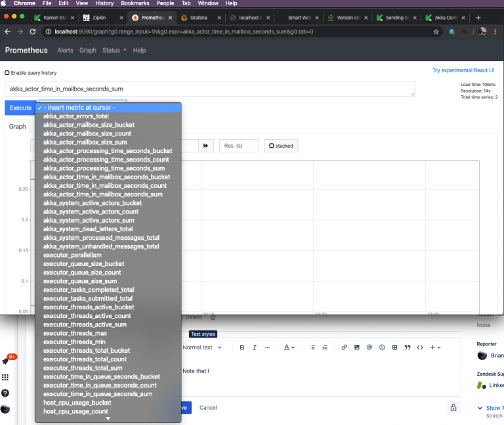Click Cancel below the comment editor
Viewport: 504px width, 425px height.
tap(208, 408)
